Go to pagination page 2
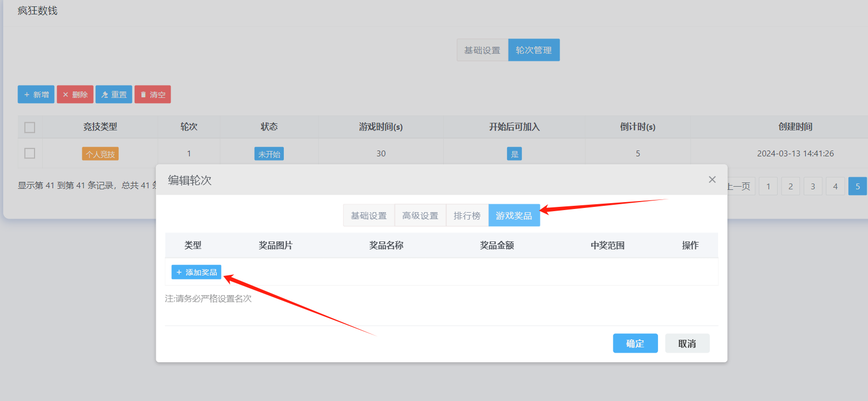 (x=790, y=186)
